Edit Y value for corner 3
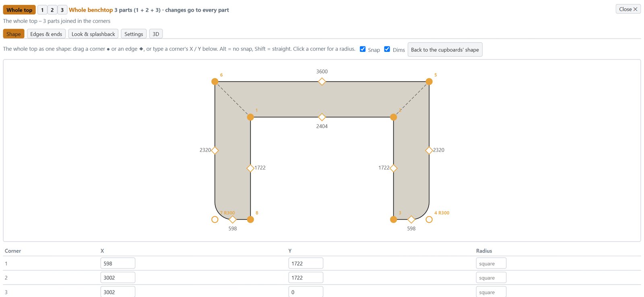This screenshot has height=297, width=644. pos(306,292)
